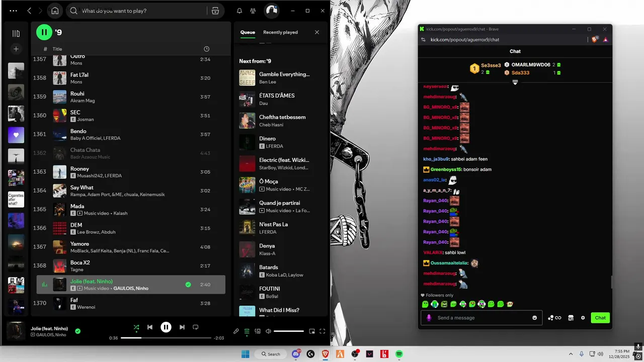This screenshot has width=644, height=362.
Task: Toggle liked checkmark beside now playing title
Action: 77,331
